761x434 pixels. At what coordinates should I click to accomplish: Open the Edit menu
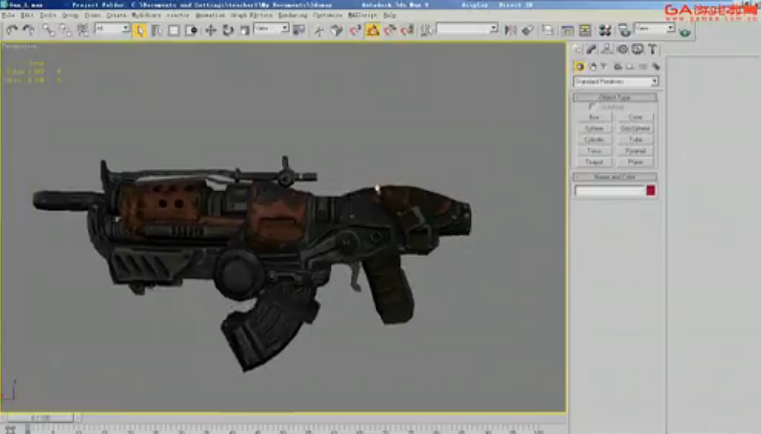coord(27,15)
